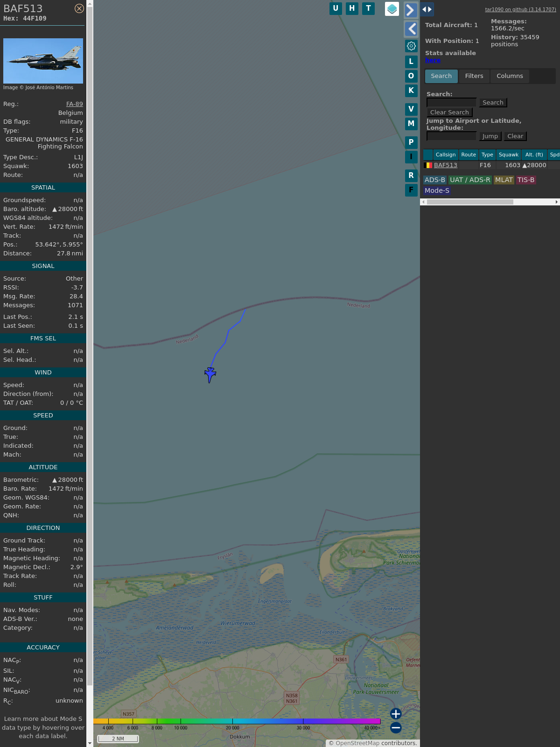
Task: Open the stats available here link
Action: click(433, 60)
